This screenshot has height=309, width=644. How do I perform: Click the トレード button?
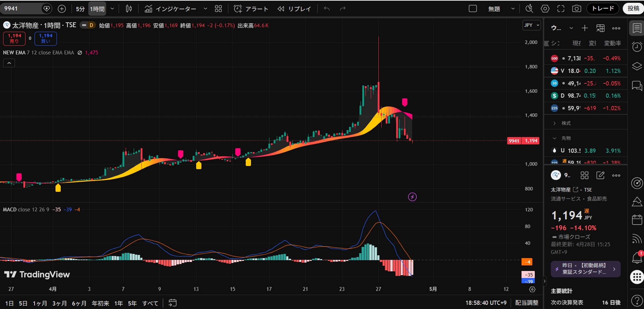point(603,8)
